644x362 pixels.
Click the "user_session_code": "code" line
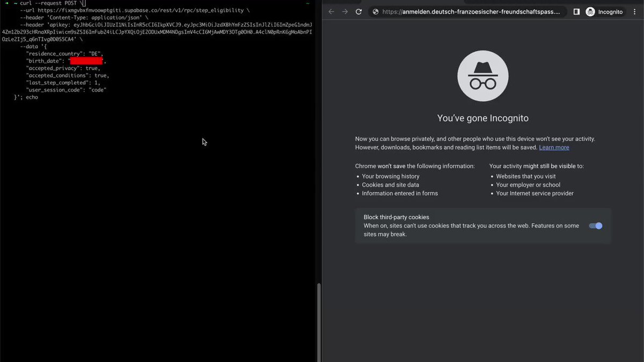pos(66,90)
